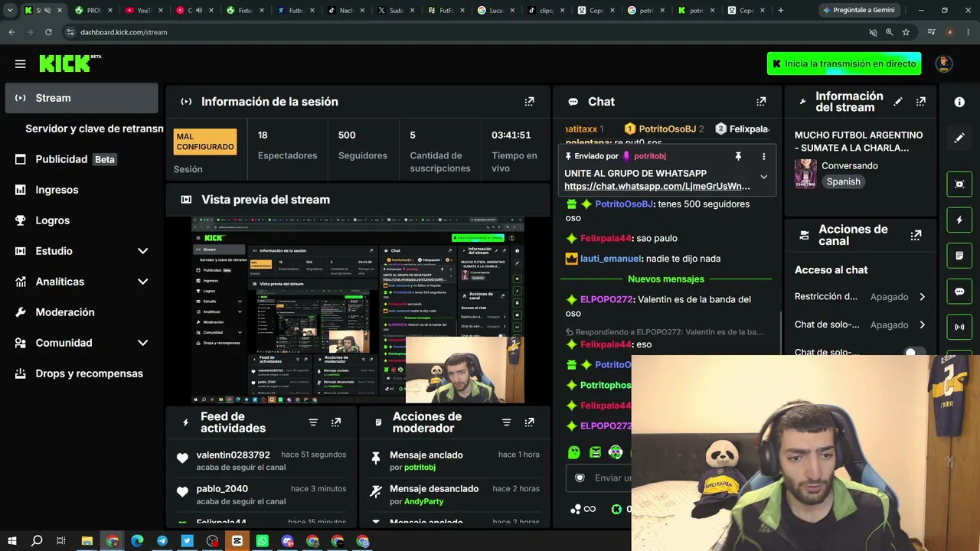Select the angry green face emote below chat
Viewport: 980px width, 551px height.
[595, 452]
